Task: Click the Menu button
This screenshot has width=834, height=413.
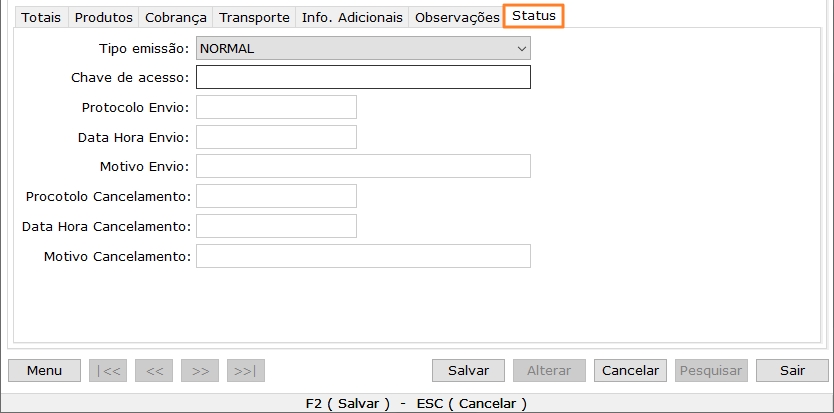Action: [x=44, y=371]
